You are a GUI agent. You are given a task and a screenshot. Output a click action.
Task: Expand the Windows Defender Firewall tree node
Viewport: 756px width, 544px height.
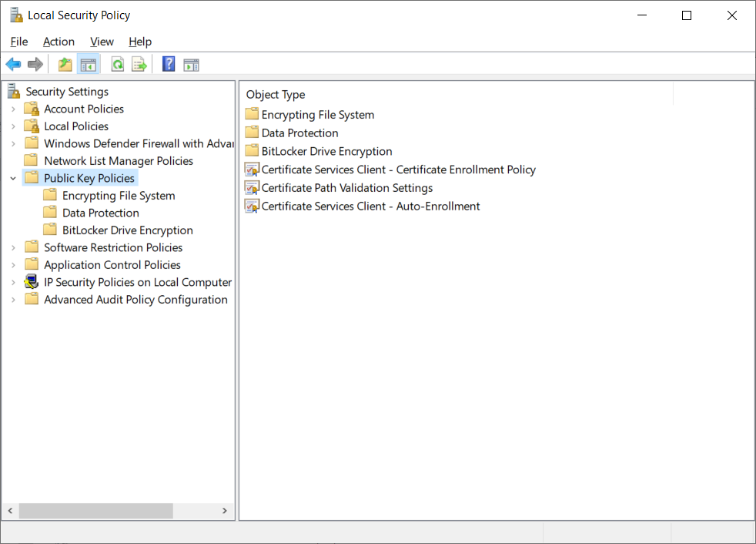13,144
